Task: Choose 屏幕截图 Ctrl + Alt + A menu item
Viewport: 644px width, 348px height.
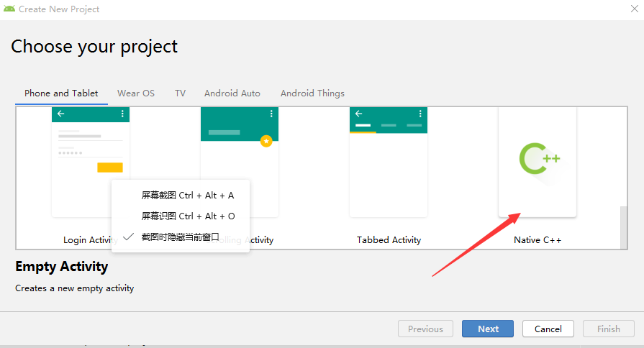Action: (181, 196)
